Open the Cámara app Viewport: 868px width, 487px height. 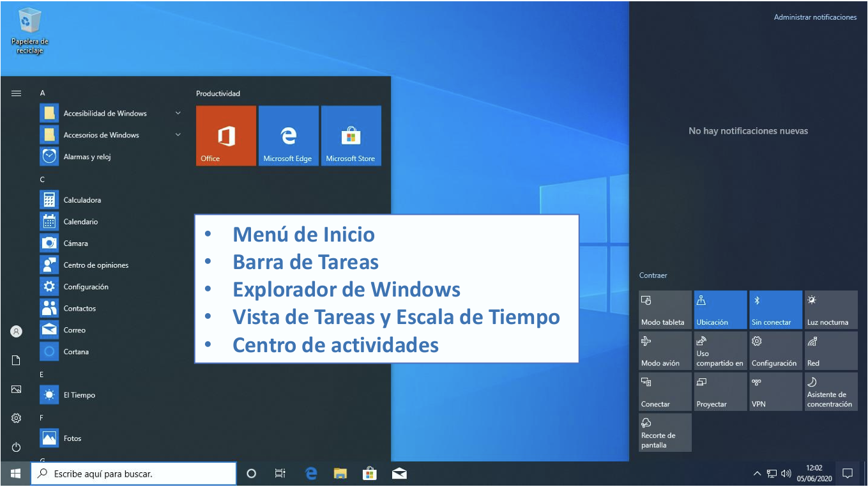coord(75,243)
